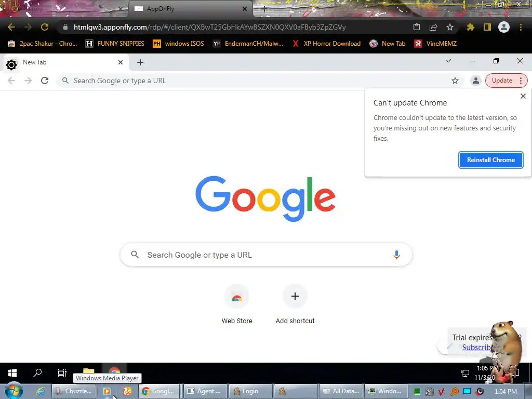Open the side panel icon in outer browser

(x=487, y=27)
